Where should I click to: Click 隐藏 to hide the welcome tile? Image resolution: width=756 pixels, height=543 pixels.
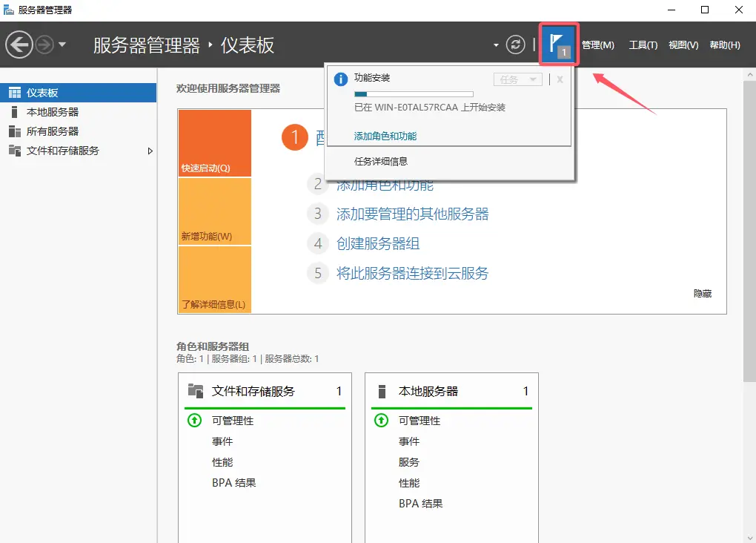coord(703,294)
